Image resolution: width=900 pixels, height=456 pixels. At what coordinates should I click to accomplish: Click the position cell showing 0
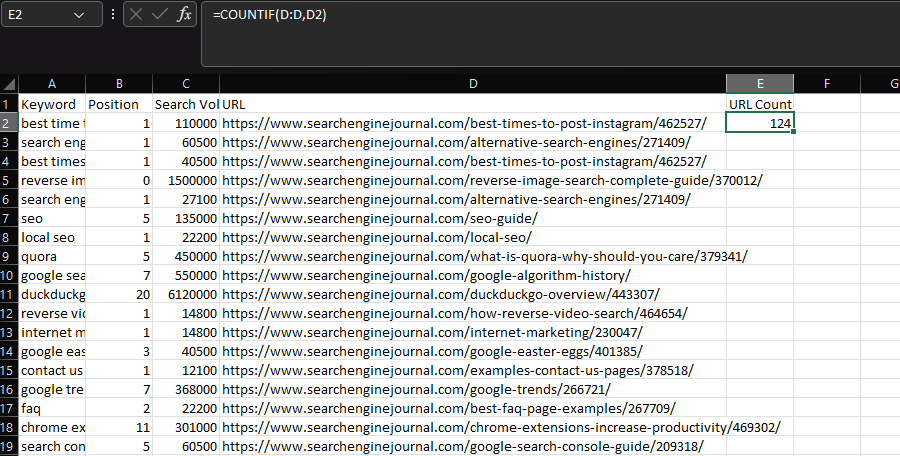point(119,180)
